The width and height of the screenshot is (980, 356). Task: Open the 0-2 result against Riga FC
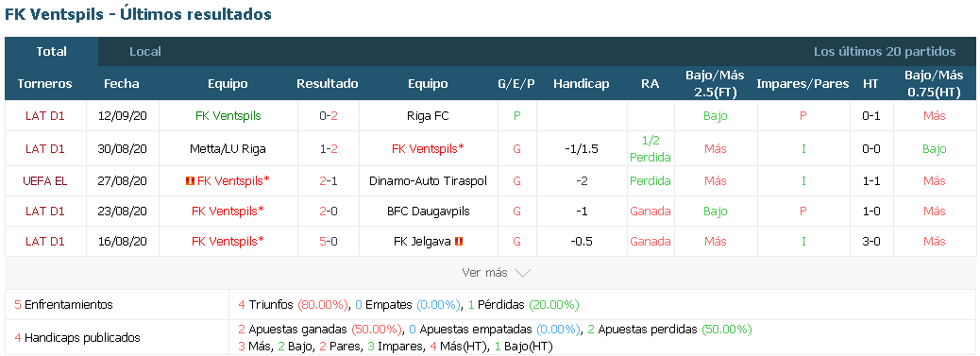[329, 116]
